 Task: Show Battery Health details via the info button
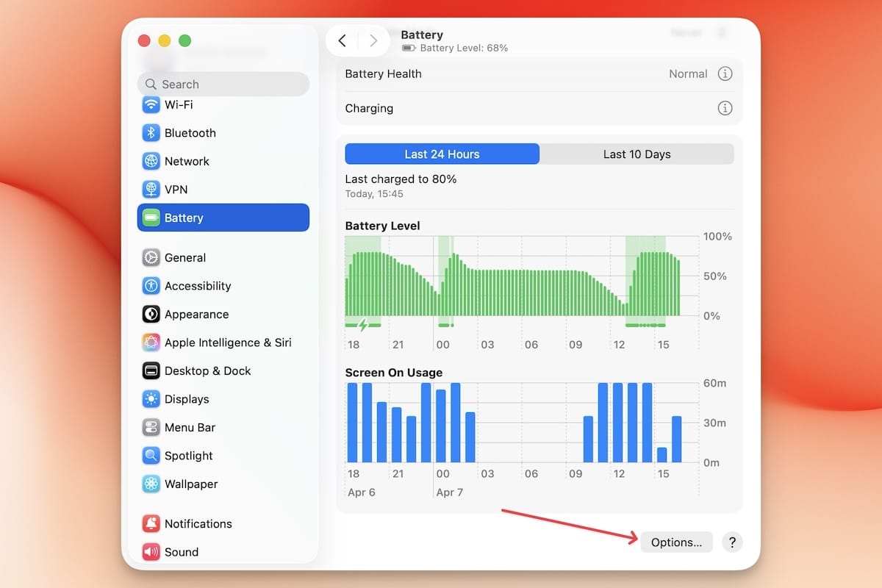pyautogui.click(x=725, y=73)
